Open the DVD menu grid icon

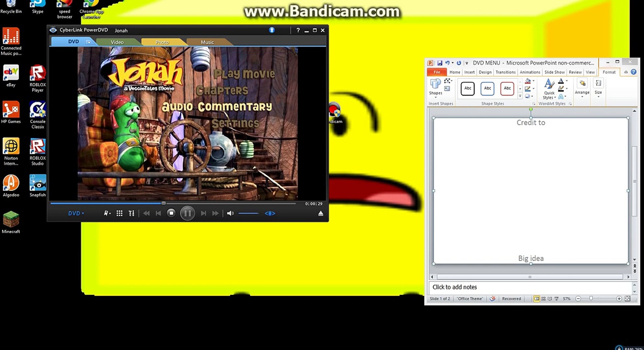119,213
